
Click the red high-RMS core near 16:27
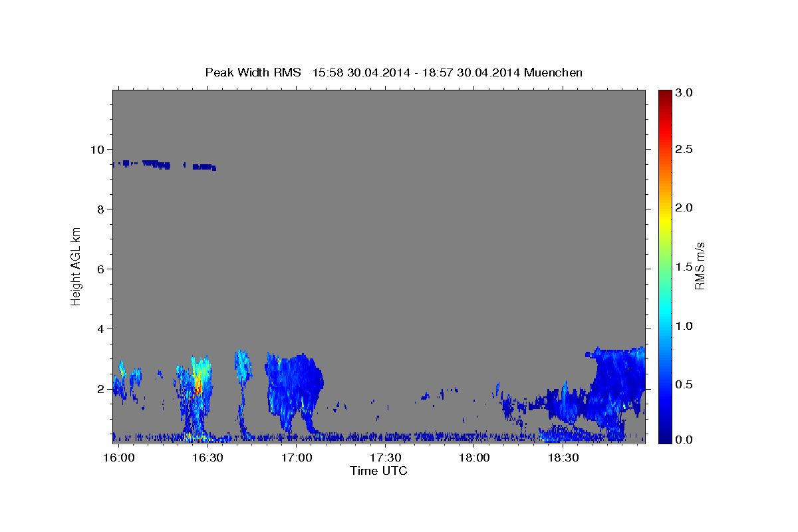tap(198, 386)
